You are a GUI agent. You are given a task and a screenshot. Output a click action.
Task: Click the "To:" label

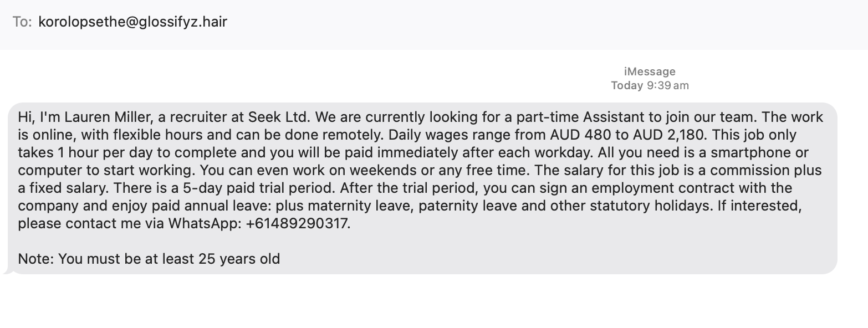point(22,23)
